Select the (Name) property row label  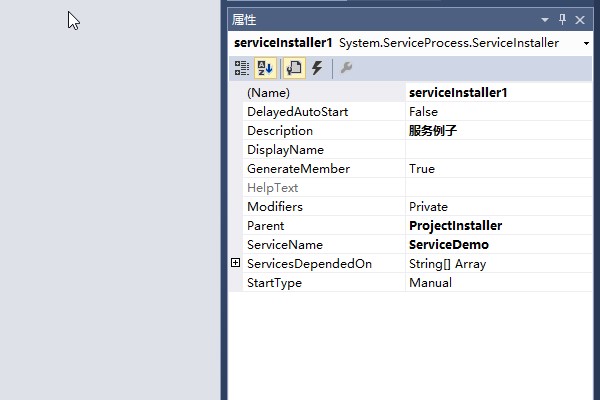(x=324, y=93)
